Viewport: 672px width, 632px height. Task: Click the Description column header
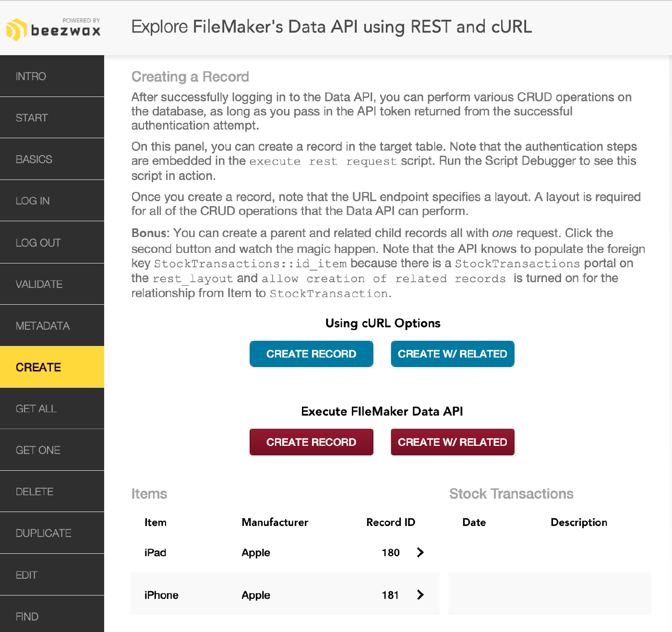click(579, 523)
